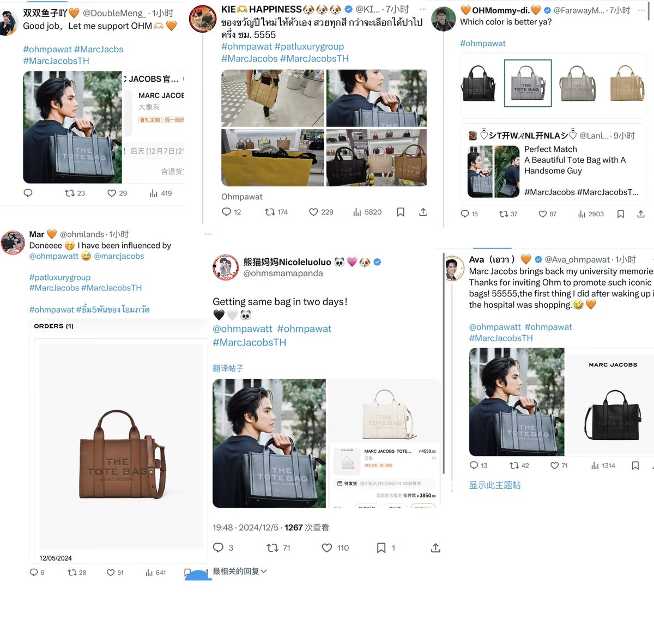Retweet Ava's post with 42 retweets
654x644 pixels.
[x=519, y=465]
